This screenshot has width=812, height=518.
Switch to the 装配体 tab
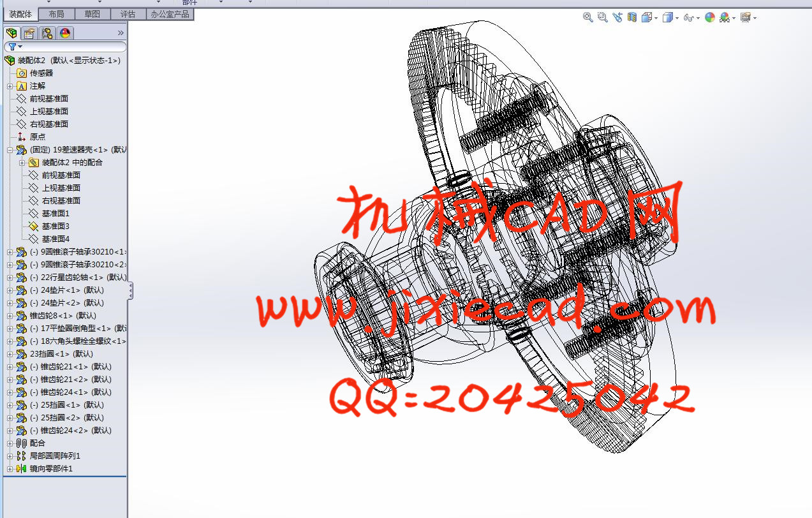20,14
